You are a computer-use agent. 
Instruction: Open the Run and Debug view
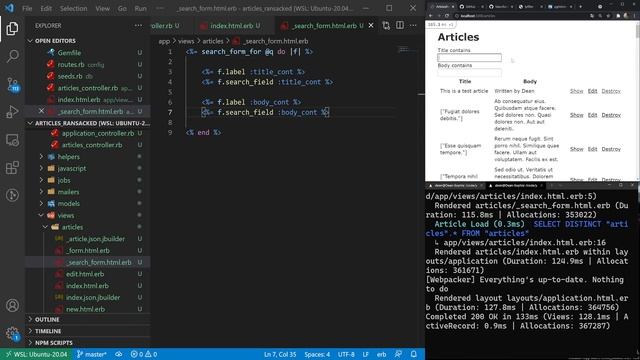pyautogui.click(x=12, y=112)
